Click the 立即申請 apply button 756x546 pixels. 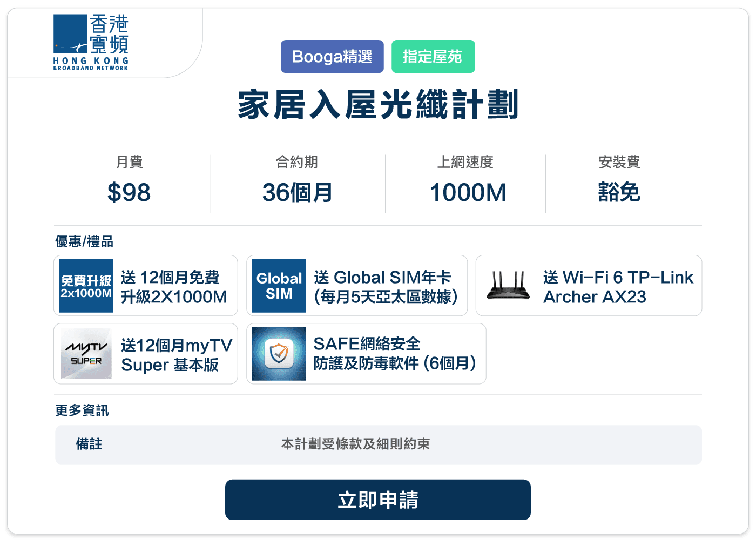(x=378, y=500)
